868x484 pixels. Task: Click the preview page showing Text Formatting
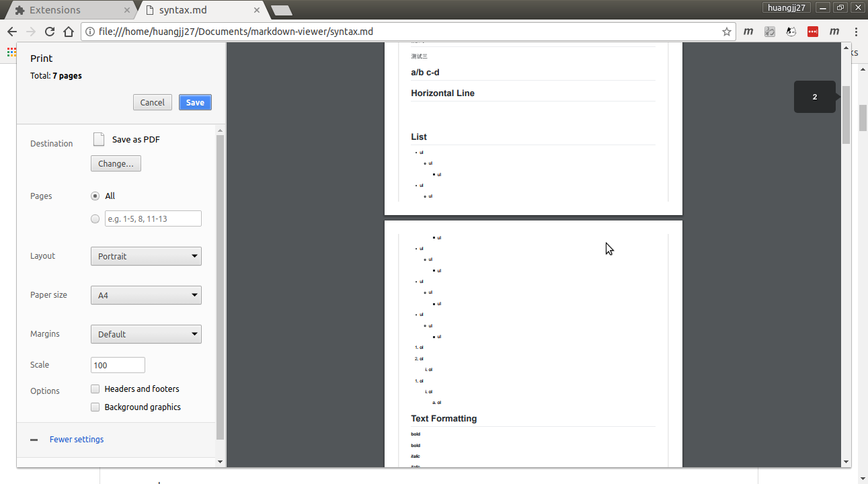[x=533, y=344]
